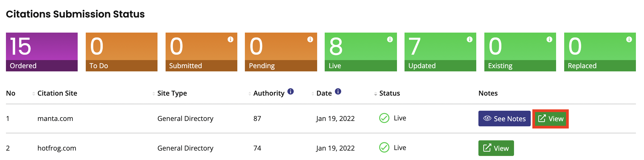The height and width of the screenshot is (160, 644).
Task: Click info icon on Live tile
Action: (x=390, y=40)
